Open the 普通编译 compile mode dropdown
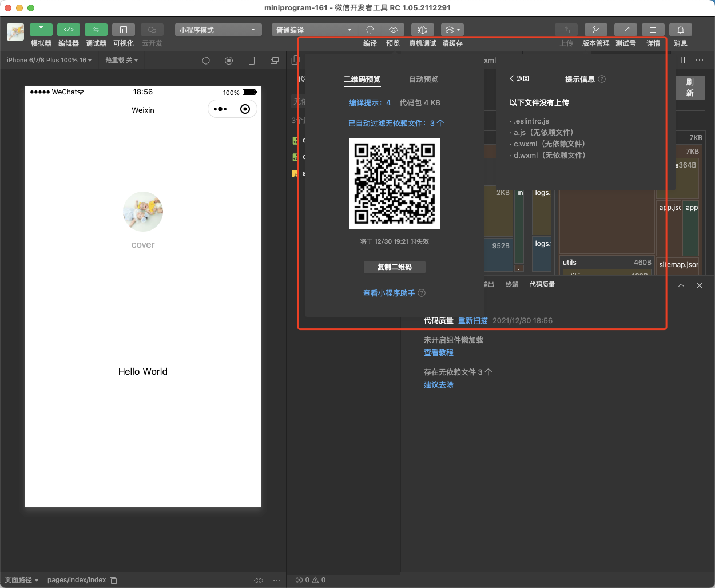715x588 pixels. click(x=315, y=30)
